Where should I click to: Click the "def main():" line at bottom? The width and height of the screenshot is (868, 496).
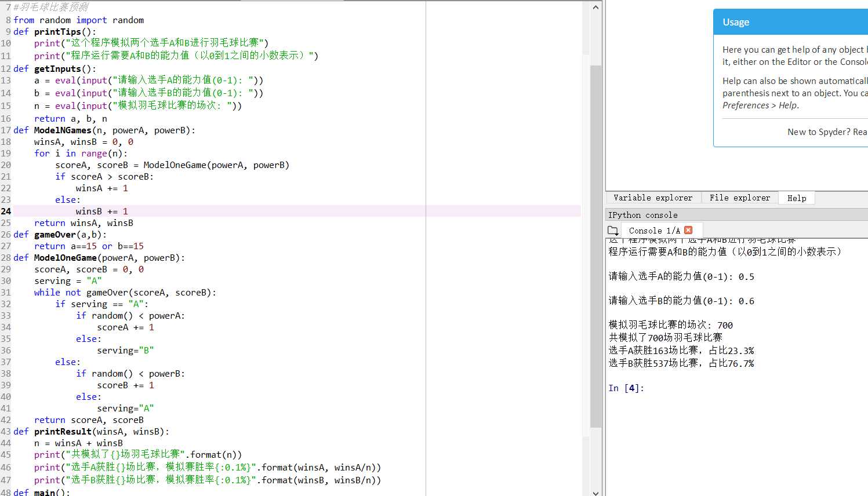[42, 492]
